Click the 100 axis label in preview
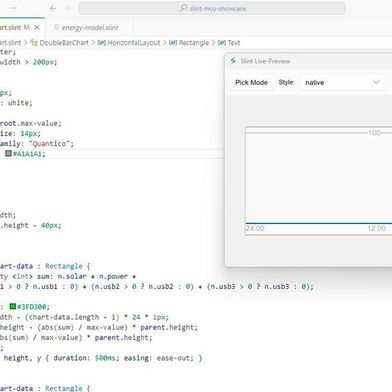392x392 pixels. click(374, 133)
